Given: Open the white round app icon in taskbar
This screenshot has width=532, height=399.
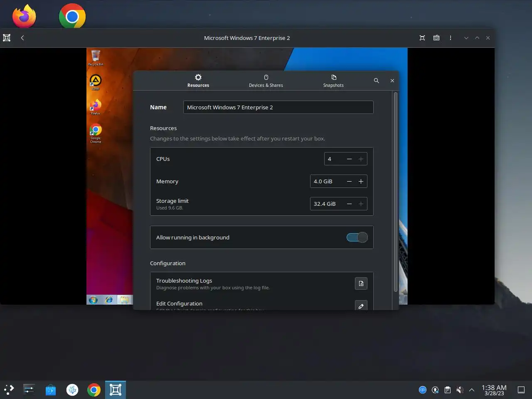Looking at the screenshot, I should [72, 389].
